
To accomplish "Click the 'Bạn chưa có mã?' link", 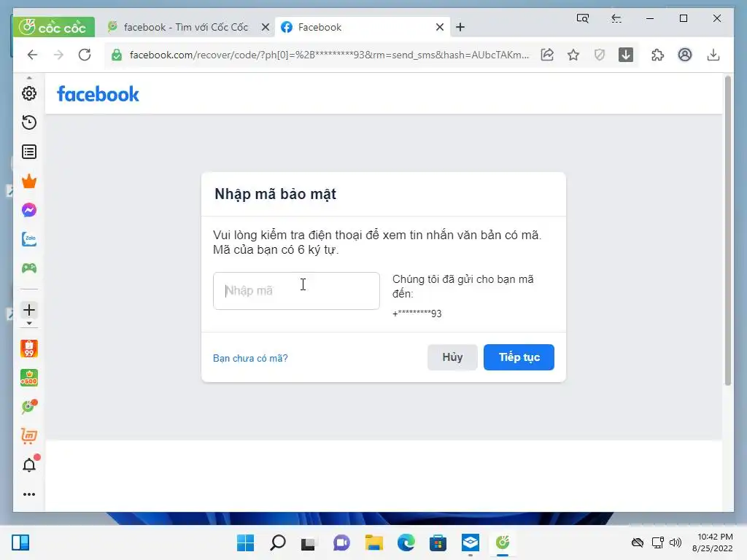I will coord(250,358).
